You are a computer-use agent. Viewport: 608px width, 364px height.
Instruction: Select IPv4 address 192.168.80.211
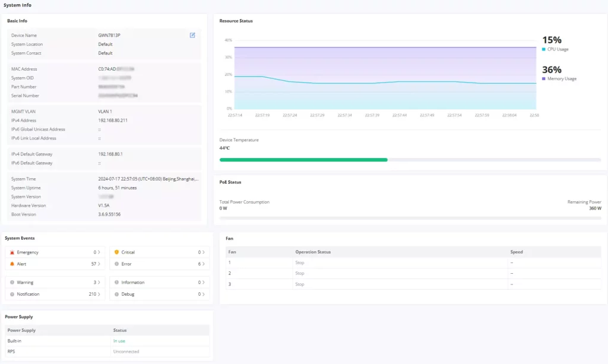[x=112, y=121]
